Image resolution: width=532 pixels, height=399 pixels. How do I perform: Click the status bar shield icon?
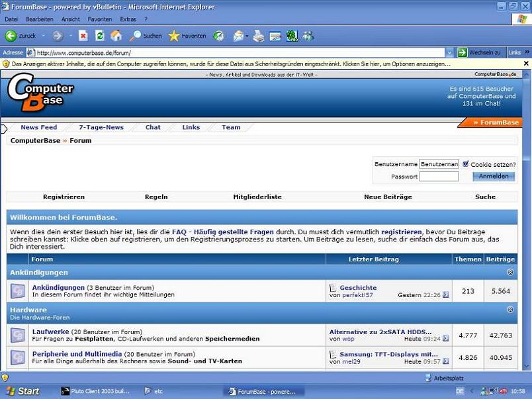tap(5, 378)
